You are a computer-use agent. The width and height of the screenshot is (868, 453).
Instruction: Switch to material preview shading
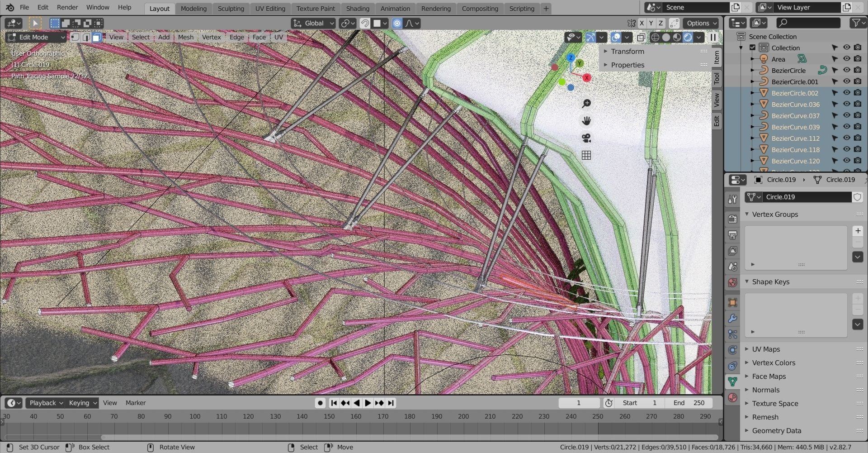[677, 37]
